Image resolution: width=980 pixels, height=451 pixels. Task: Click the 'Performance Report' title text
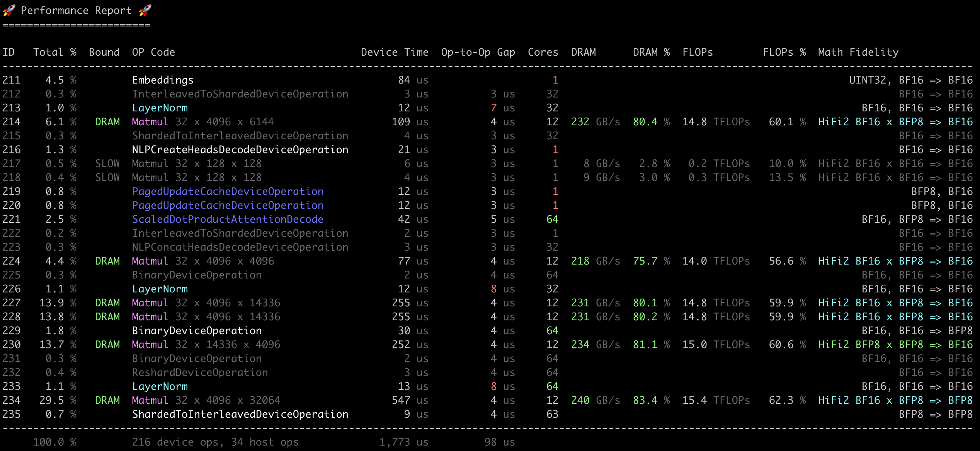pyautogui.click(x=76, y=10)
